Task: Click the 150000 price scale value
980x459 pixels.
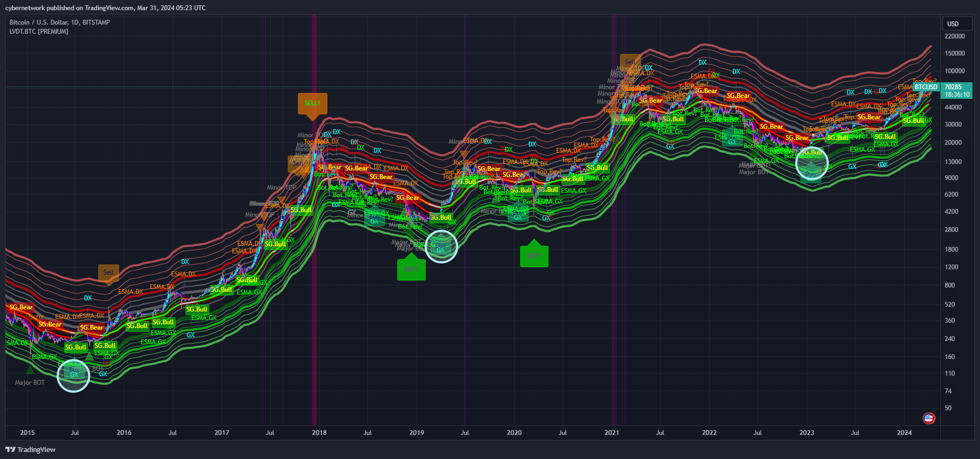Action: [x=955, y=53]
